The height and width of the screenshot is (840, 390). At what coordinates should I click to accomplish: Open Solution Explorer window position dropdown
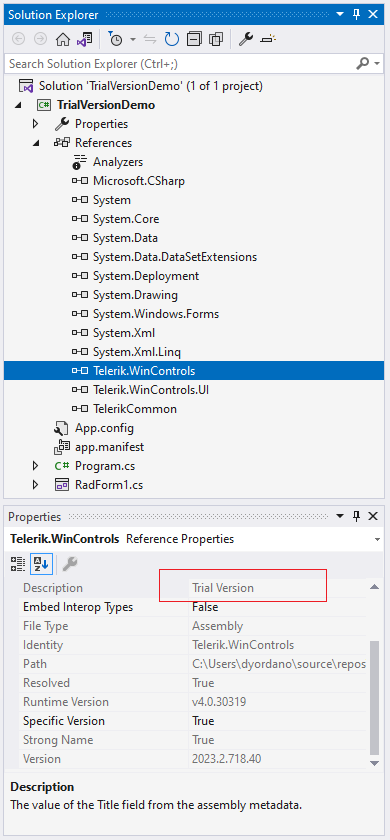[340, 15]
